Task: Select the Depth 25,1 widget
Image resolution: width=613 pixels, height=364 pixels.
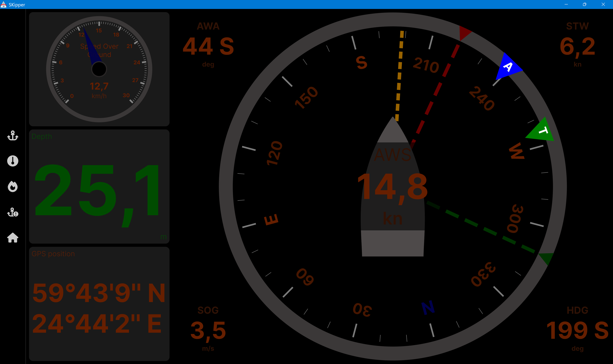Action: click(x=99, y=186)
